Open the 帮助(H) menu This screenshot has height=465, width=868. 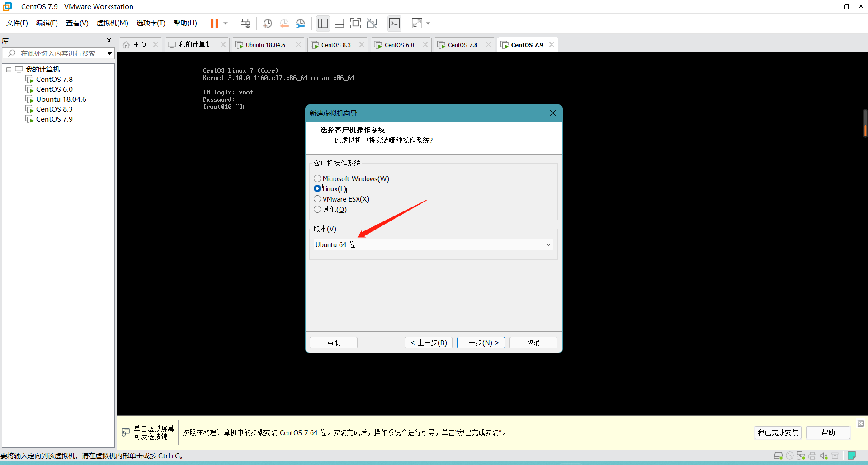click(185, 23)
